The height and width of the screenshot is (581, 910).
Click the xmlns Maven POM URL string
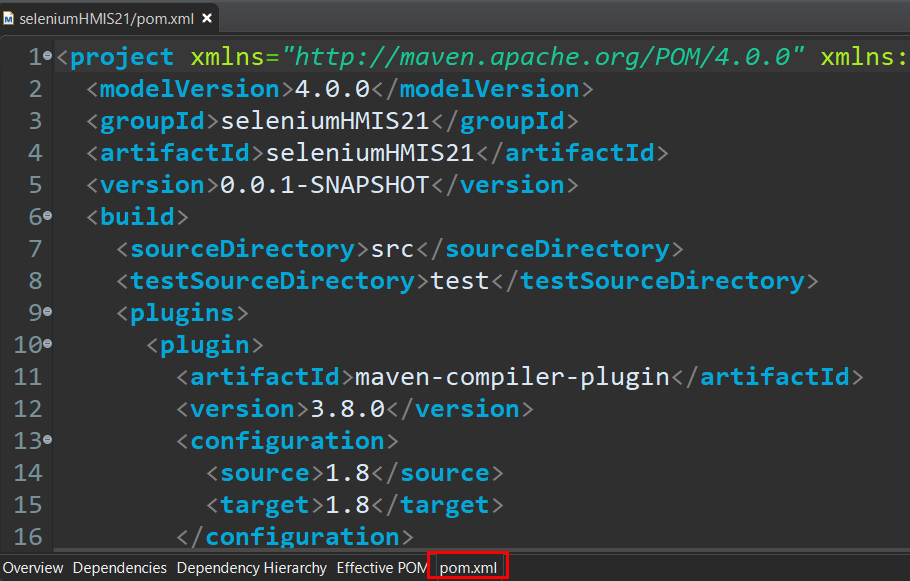coord(542,57)
